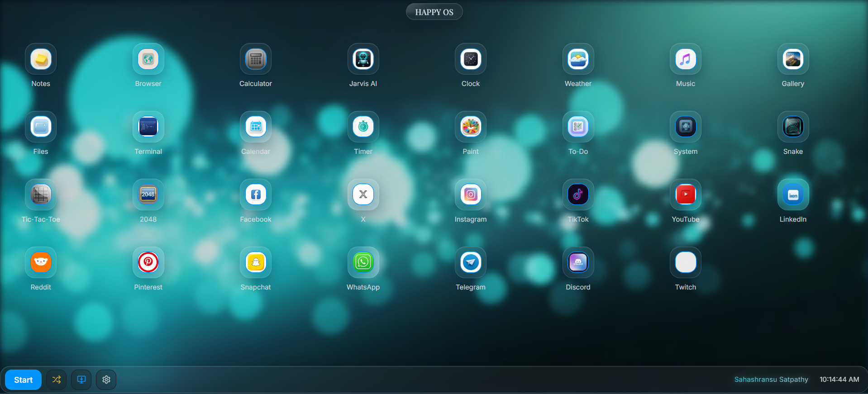The image size is (868, 394).
Task: Launch the LinkedIn app
Action: point(793,195)
